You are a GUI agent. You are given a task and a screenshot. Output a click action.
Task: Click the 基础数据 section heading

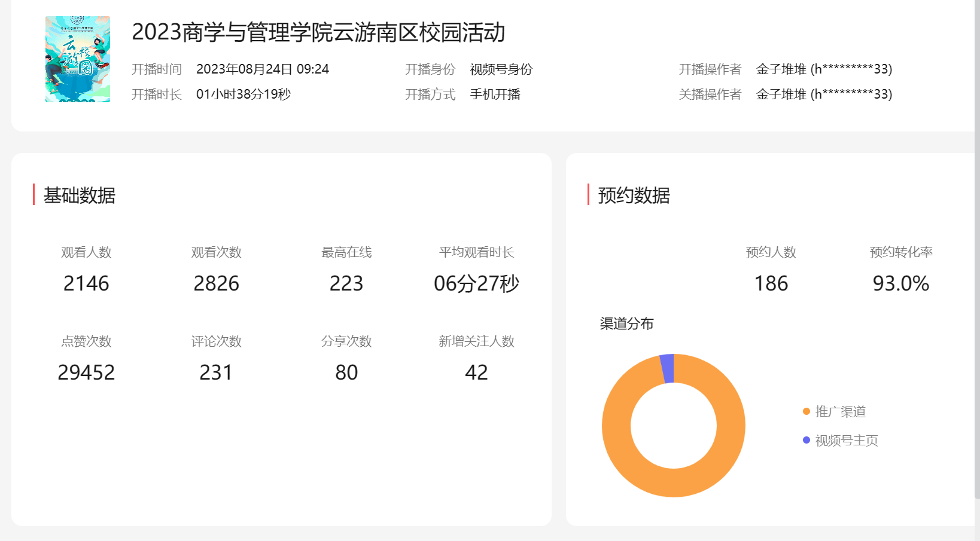tap(79, 195)
